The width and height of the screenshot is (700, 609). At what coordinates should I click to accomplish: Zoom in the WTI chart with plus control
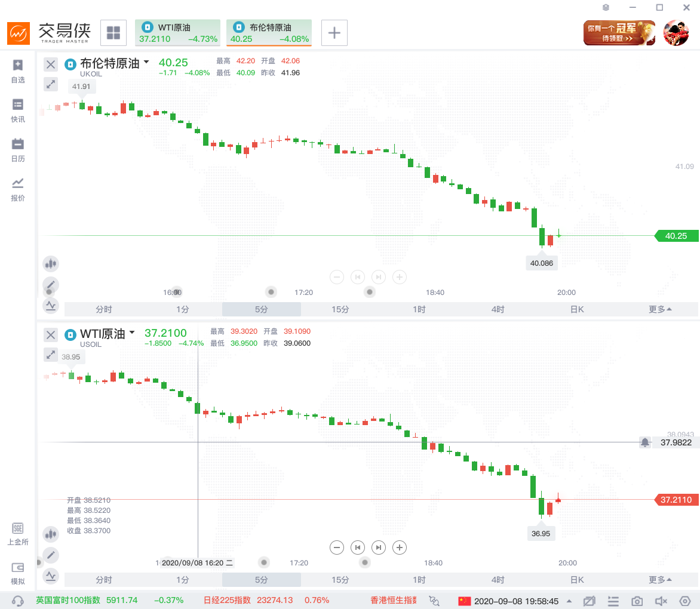pyautogui.click(x=400, y=547)
